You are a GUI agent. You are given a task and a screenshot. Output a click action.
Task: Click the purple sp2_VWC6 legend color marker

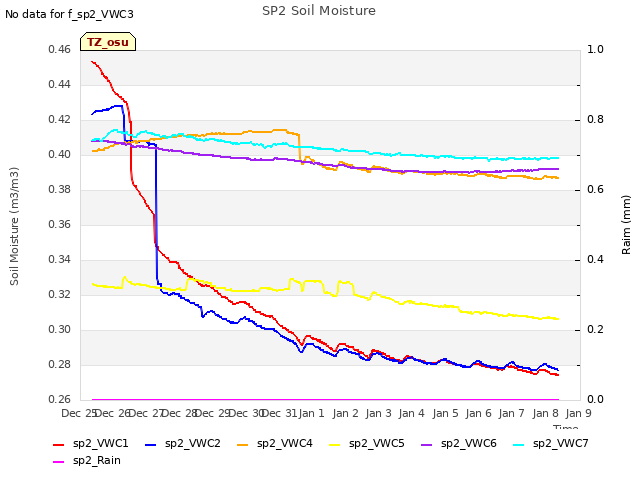click(427, 444)
